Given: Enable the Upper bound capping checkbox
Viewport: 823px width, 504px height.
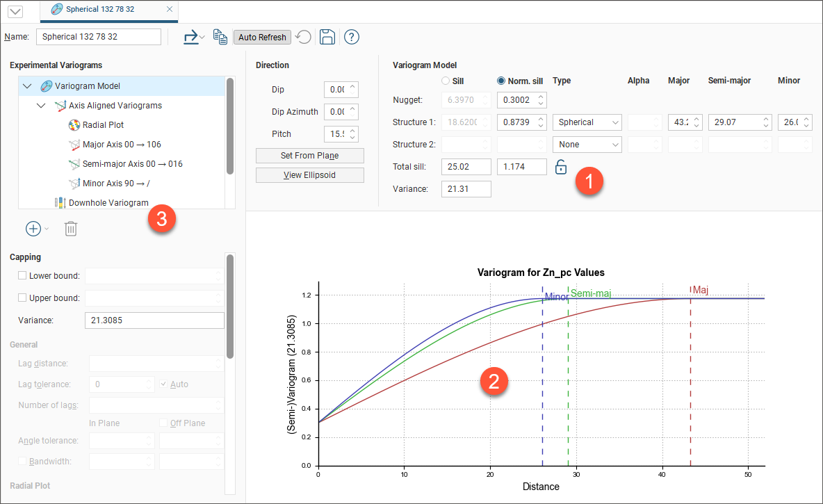Looking at the screenshot, I should point(22,298).
